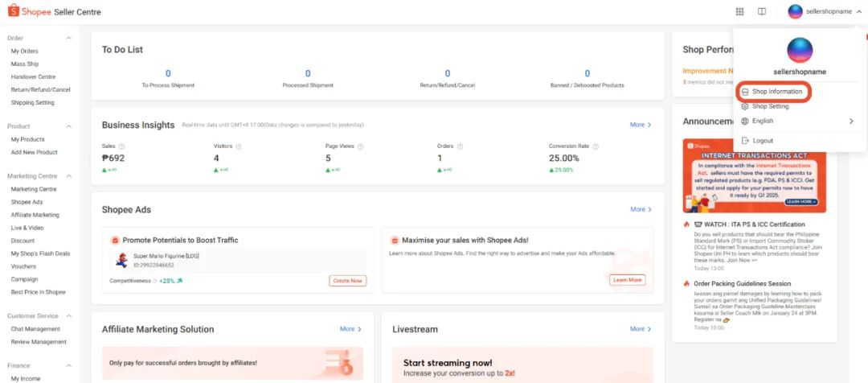868x383 pixels.
Task: Click the large profile avatar in dropdown
Action: (x=800, y=51)
